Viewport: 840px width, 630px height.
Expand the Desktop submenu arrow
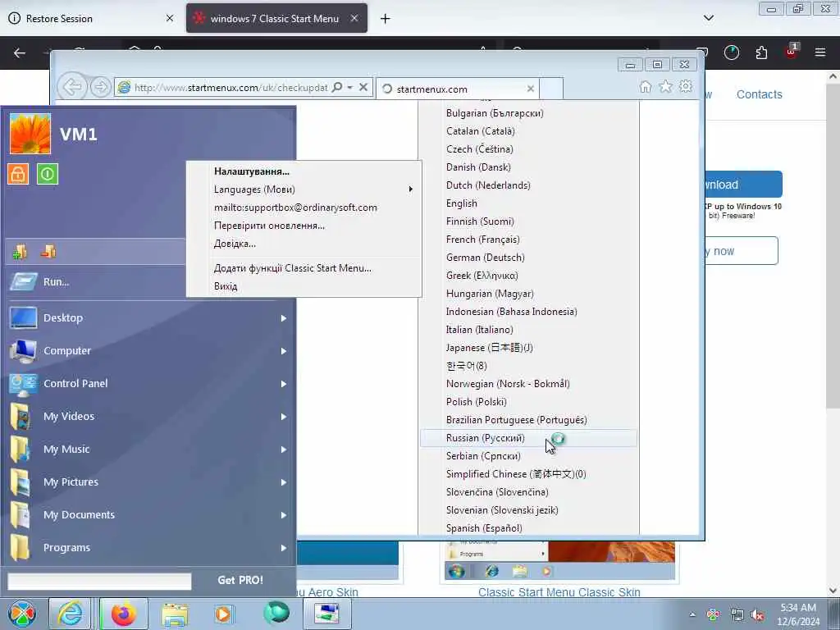coord(283,318)
